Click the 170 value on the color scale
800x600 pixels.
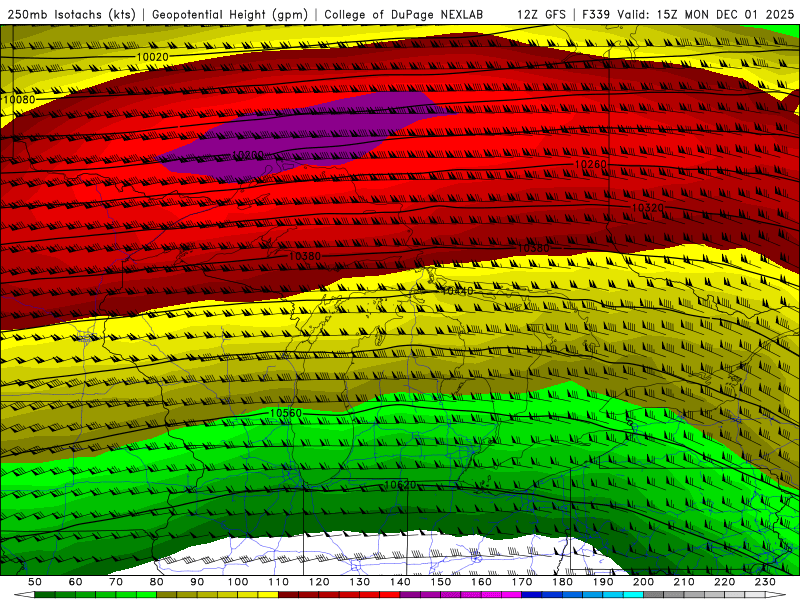tap(522, 582)
